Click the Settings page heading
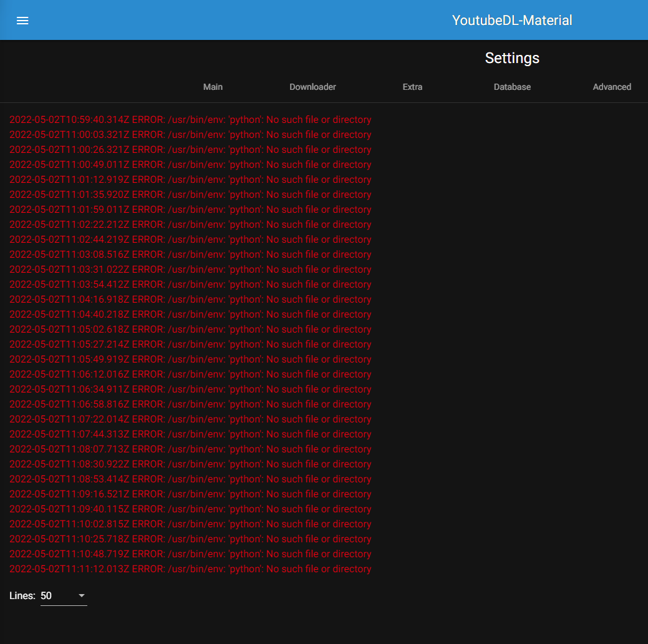The width and height of the screenshot is (648, 644). click(511, 57)
